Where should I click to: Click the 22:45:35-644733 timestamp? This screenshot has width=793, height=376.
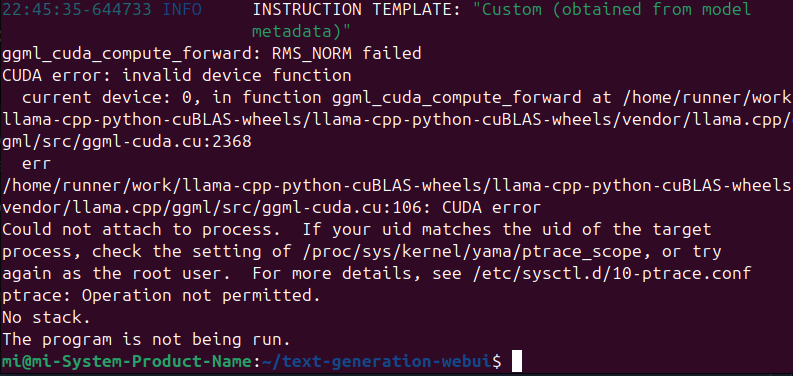coord(77,10)
